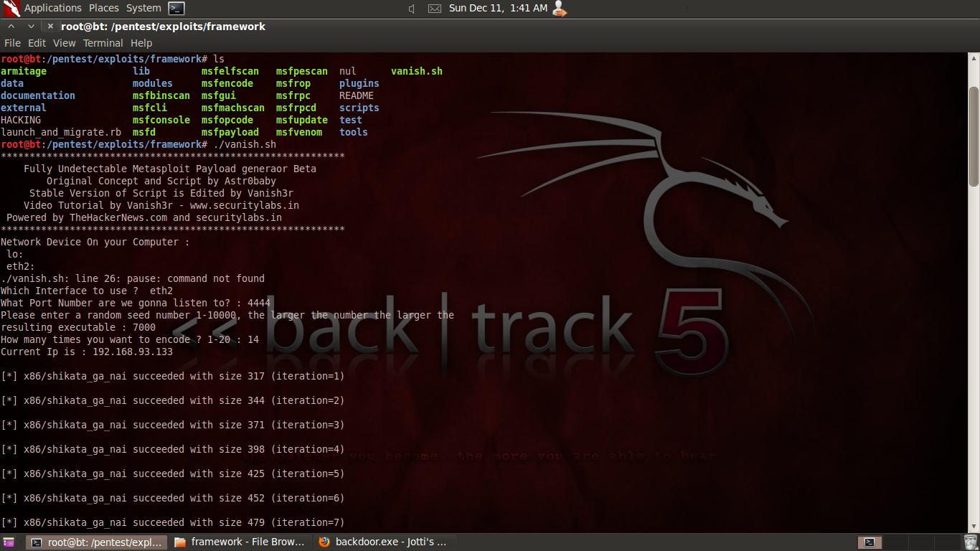Click the shikata_ga_nai line with iteration=1
Viewport: 980px width, 551px height.
173,376
